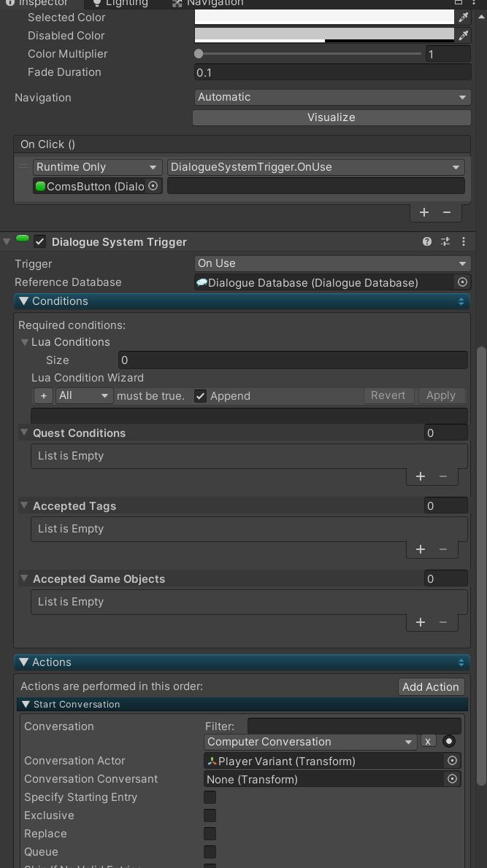
Task: Switch to the Lighting tab
Action: (x=120, y=3)
